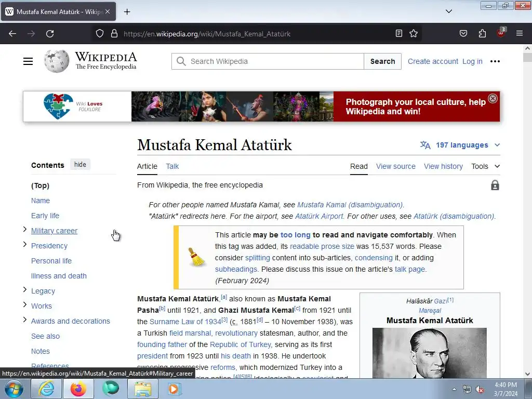532x399 pixels.
Task: Open media player from taskbar
Action: [175, 389]
